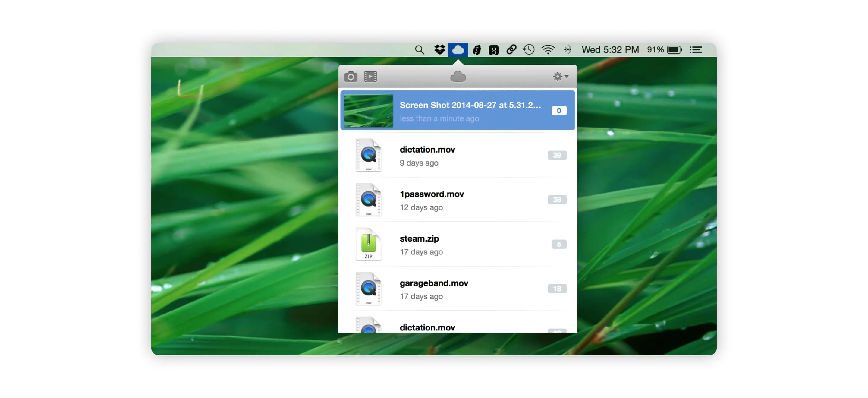Click '17 days ago' under steam.zip

(421, 252)
